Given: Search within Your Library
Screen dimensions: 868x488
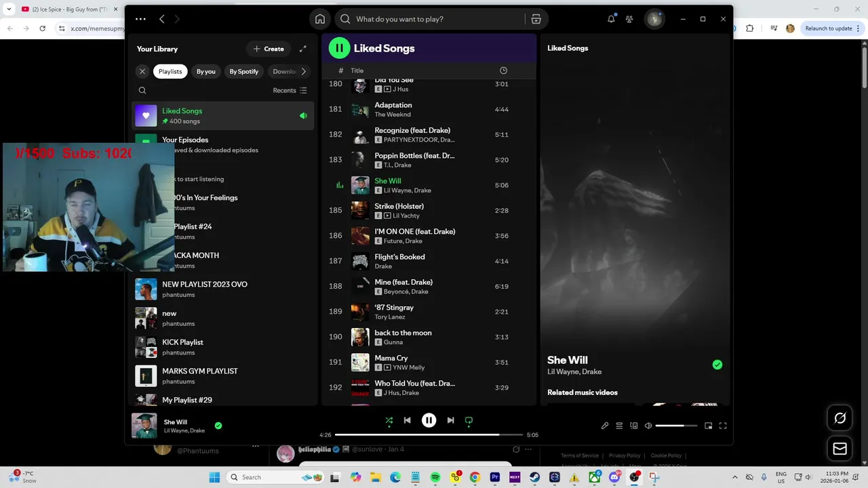Looking at the screenshot, I should coord(142,90).
